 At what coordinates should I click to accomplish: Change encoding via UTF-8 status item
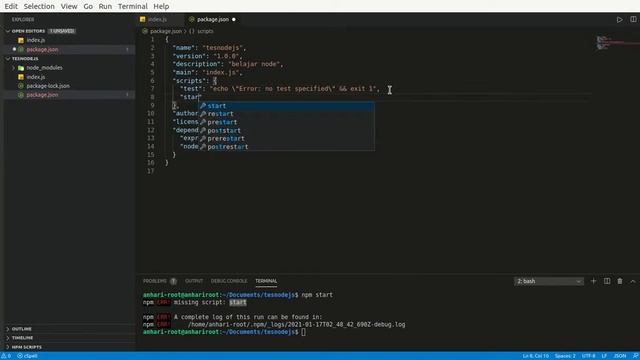pyautogui.click(x=588, y=356)
